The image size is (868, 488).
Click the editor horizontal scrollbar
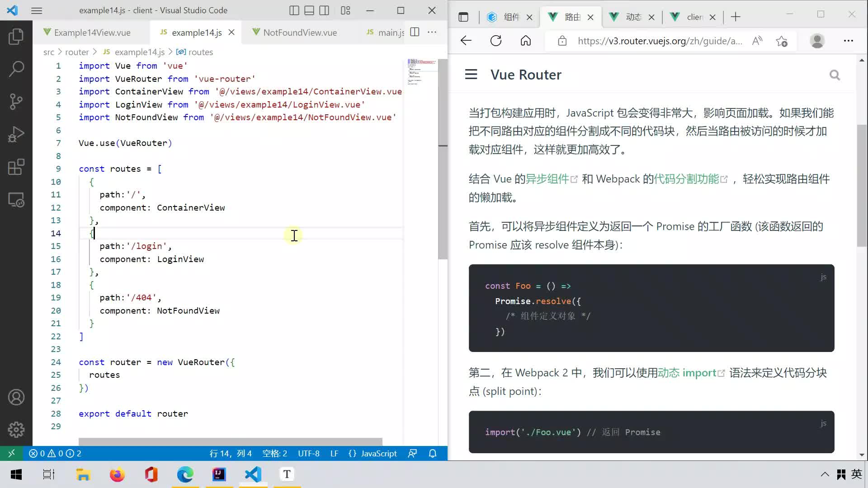[230, 441]
